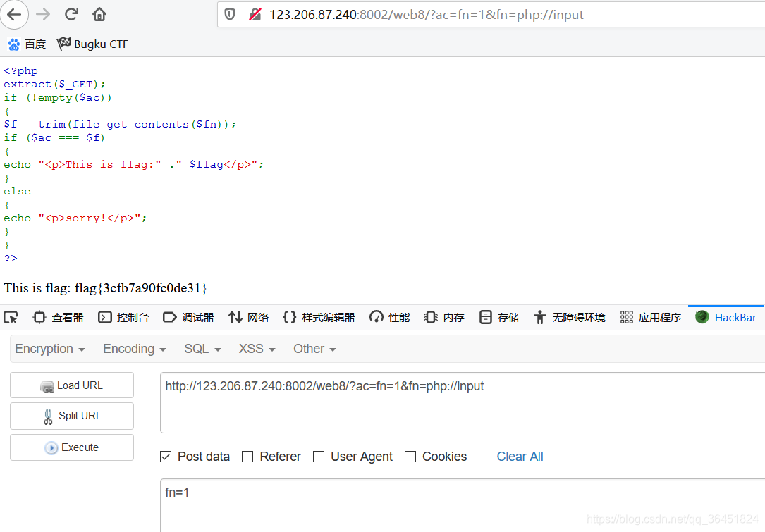This screenshot has height=532, width=765.
Task: Switch to the 查看器 inspector tab
Action: click(x=58, y=318)
